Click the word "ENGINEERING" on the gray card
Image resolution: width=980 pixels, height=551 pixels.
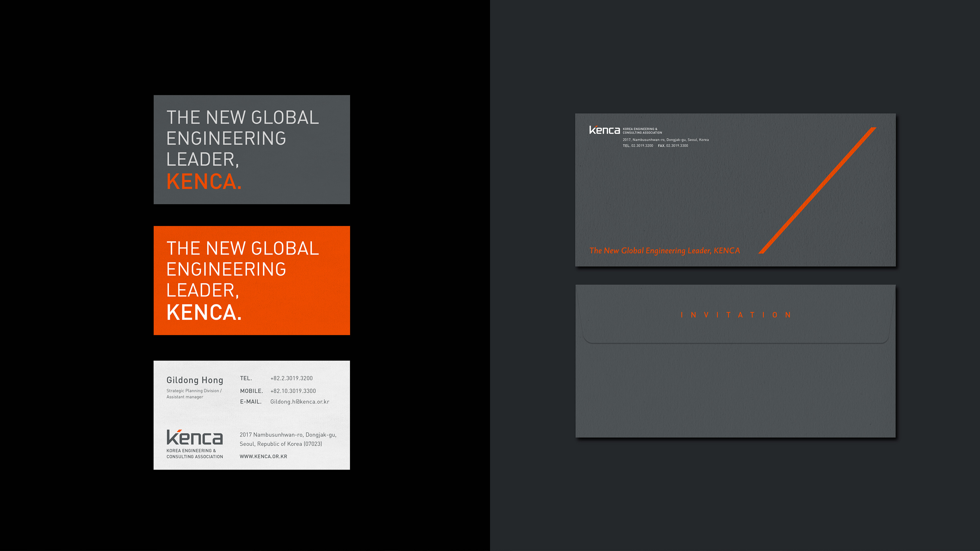(x=226, y=139)
